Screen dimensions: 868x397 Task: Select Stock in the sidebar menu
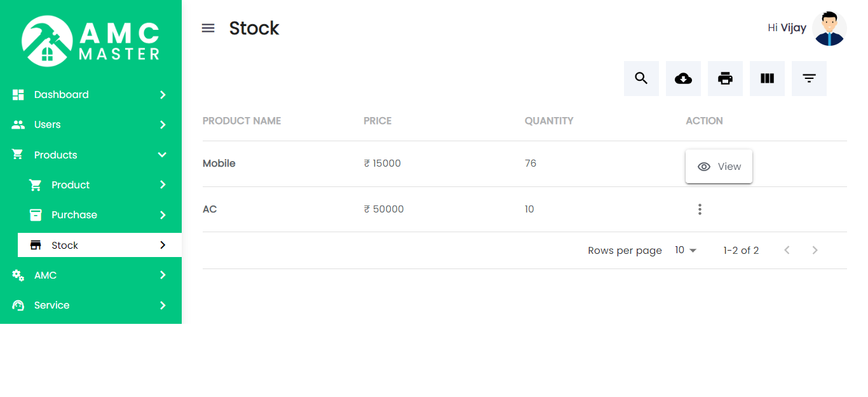coord(66,244)
